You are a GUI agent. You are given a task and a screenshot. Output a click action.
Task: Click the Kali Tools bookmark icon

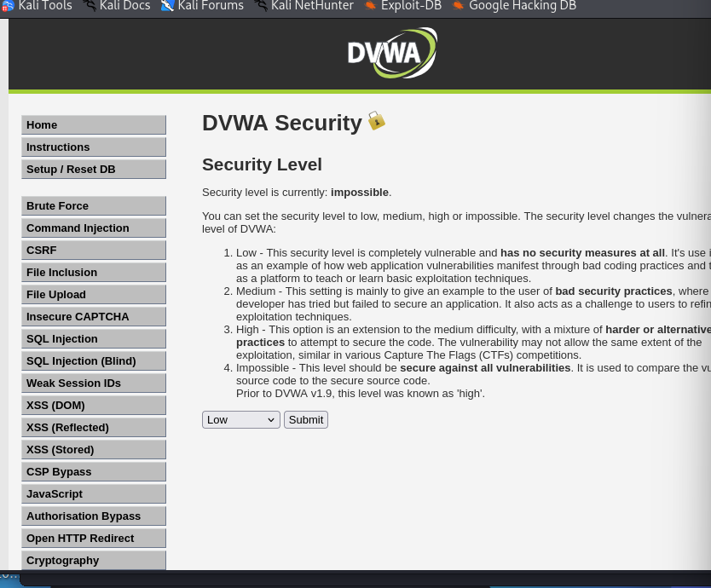(8, 6)
